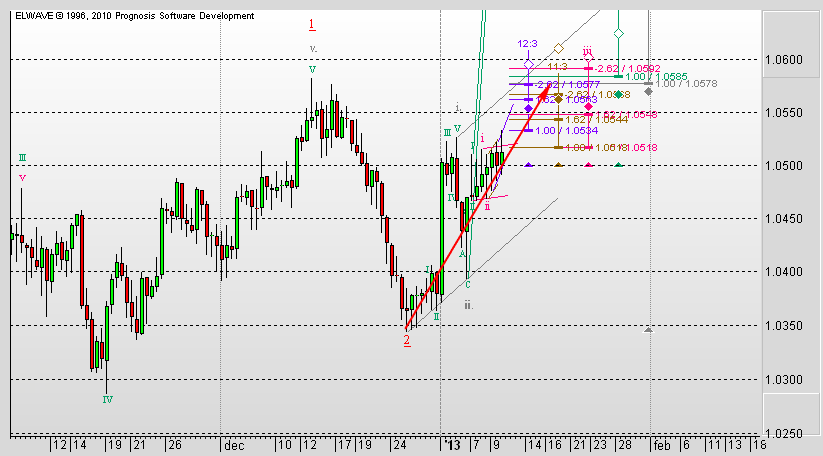The image size is (823, 456).
Task: Select the dec label on the time axis
Action: (x=232, y=442)
